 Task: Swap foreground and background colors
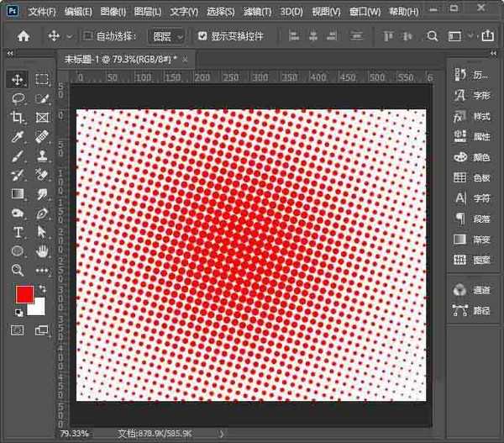(x=42, y=289)
